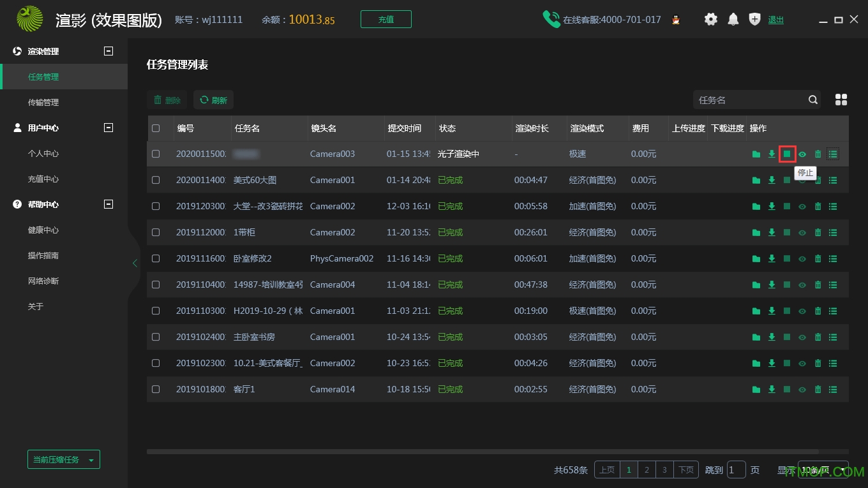The image size is (868, 488).
Task: Open details list for H2019-10-29 row
Action: coord(833,311)
